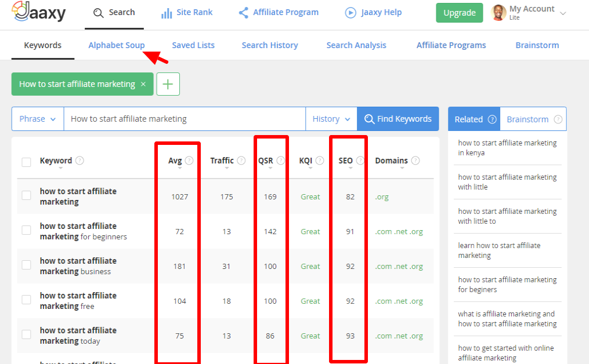This screenshot has height=364, width=589.
Task: Open the Alphabet Soup tab
Action: pyautogui.click(x=117, y=45)
